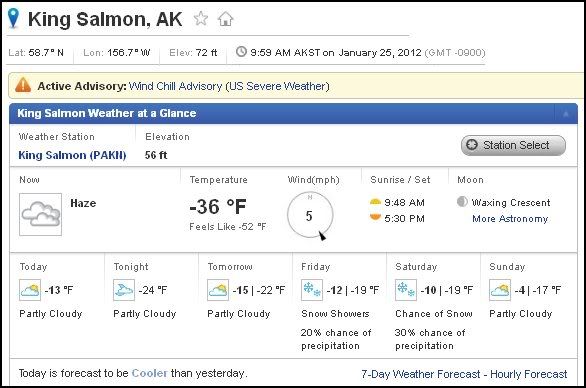586x388 pixels.
Task: Click Tonight's partly cloudy night icon
Action: (x=124, y=290)
